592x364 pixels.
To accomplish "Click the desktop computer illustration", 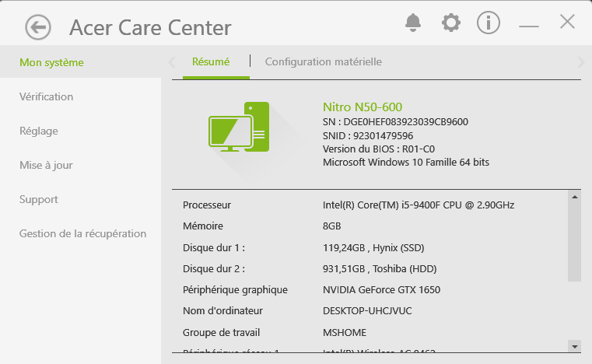I will (239, 128).
